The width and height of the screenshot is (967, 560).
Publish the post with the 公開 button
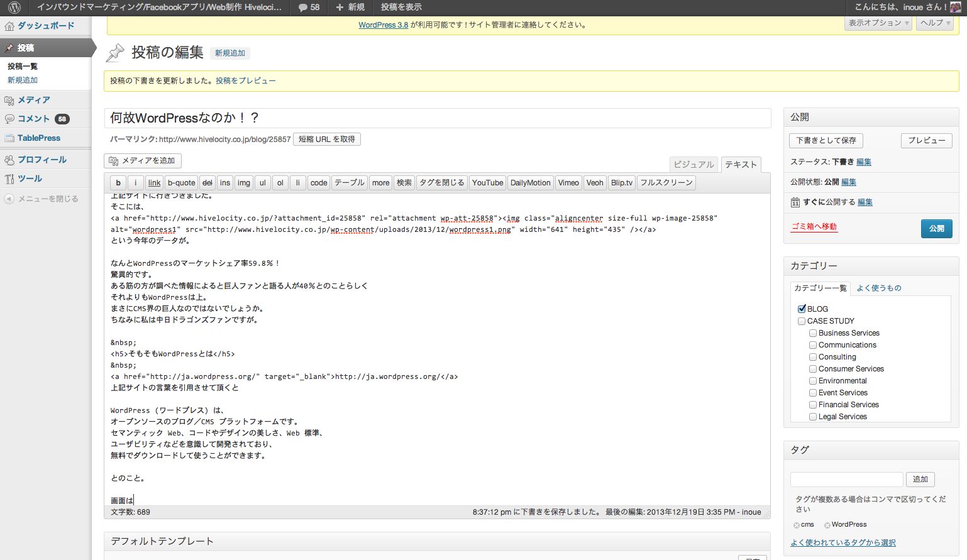(936, 229)
